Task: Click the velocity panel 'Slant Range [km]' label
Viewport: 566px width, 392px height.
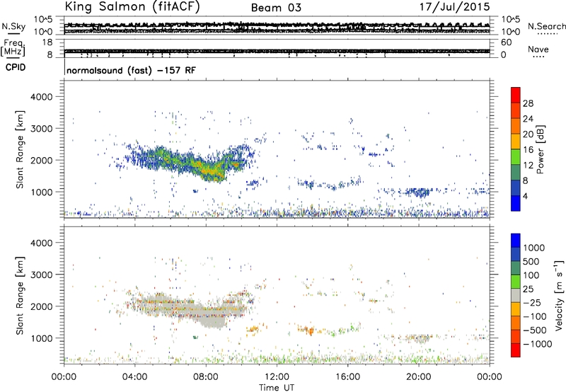Action: 20,295
